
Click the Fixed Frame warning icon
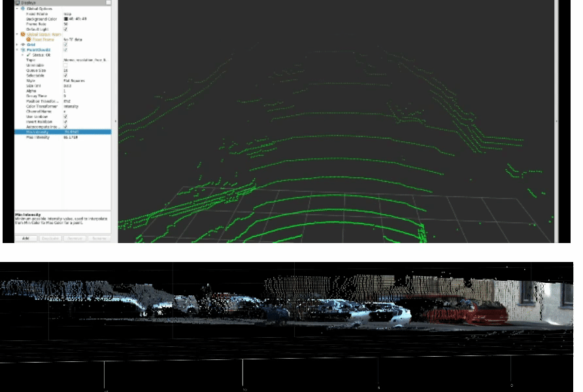[x=28, y=39]
